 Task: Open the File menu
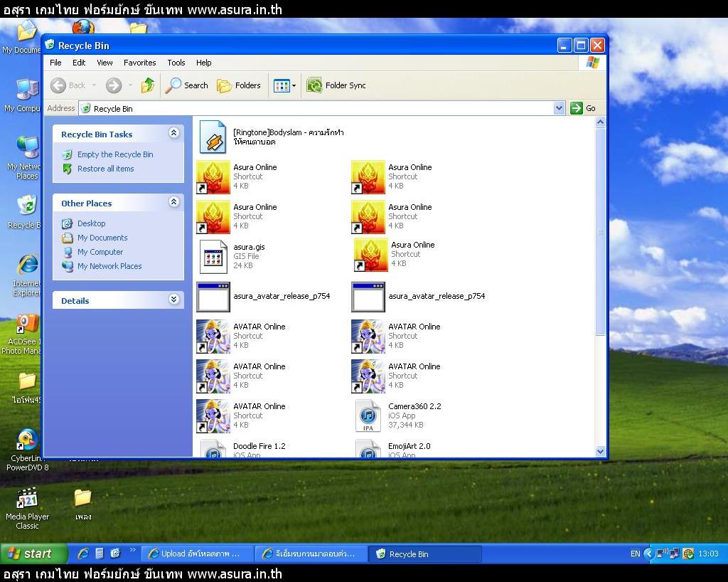point(55,63)
